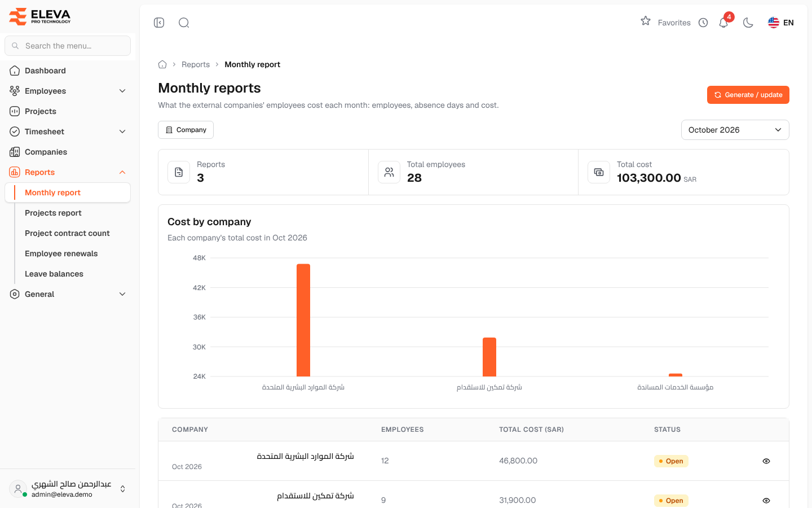Click the Dashboard home sidebar icon
This screenshot has height=508, width=812.
(15, 71)
